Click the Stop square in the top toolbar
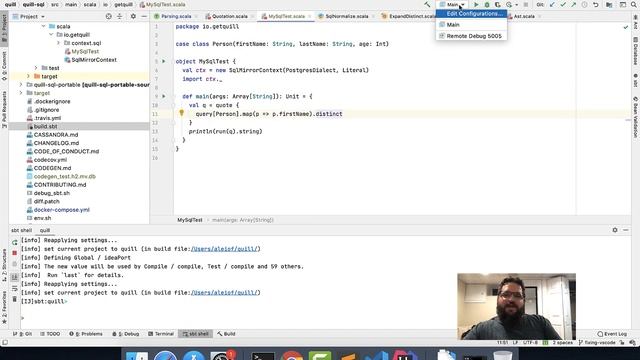 coord(526,4)
